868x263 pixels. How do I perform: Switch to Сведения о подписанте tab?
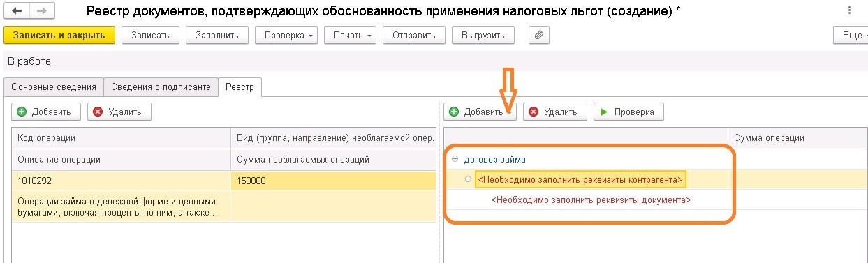(161, 87)
